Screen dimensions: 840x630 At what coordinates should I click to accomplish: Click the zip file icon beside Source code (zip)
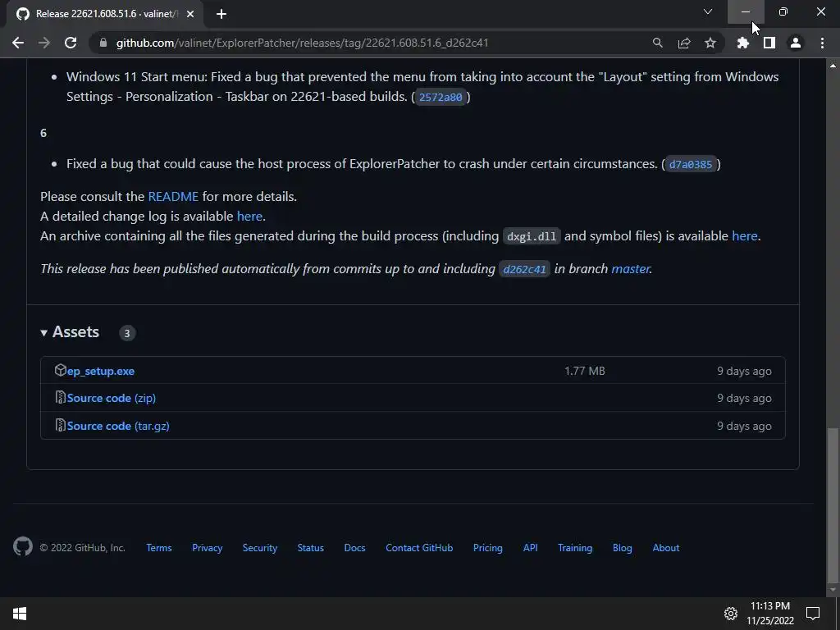click(60, 398)
